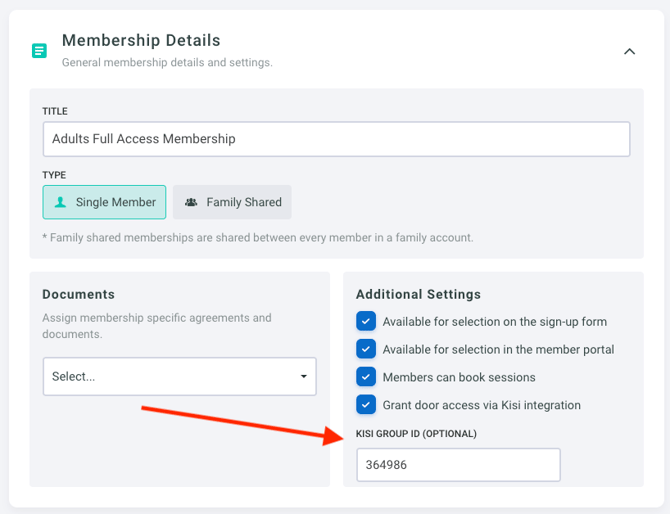Focus the Title field with "Adults Full Access Membership"

336,139
